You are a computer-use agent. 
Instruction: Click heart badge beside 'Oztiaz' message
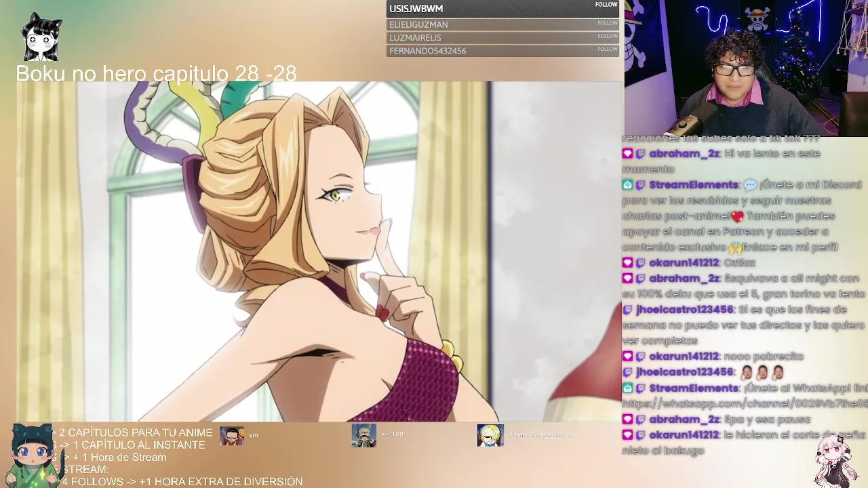coord(627,263)
